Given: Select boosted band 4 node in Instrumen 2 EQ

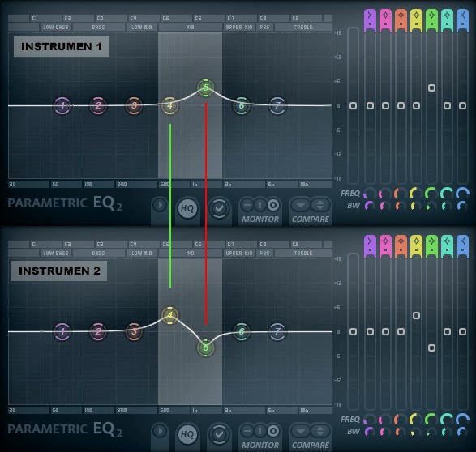Looking at the screenshot, I should tap(169, 315).
